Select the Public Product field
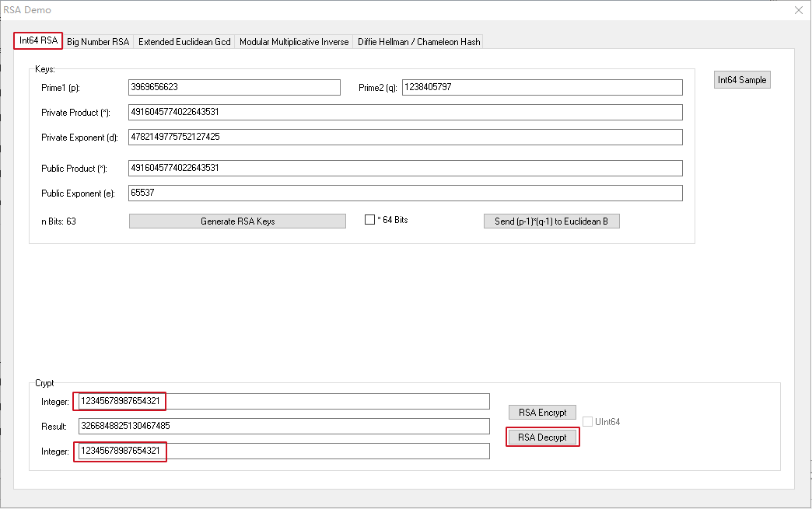812x509 pixels. pyautogui.click(x=405, y=168)
